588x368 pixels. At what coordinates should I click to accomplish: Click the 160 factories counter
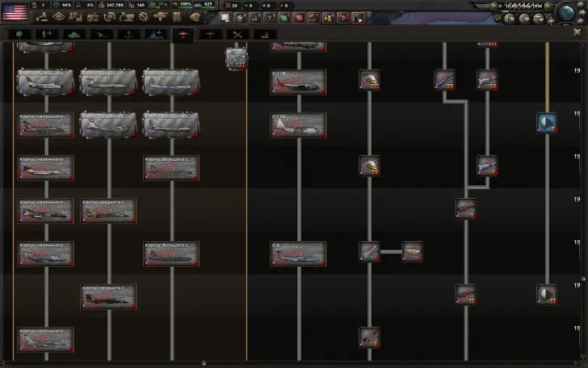[x=136, y=5]
